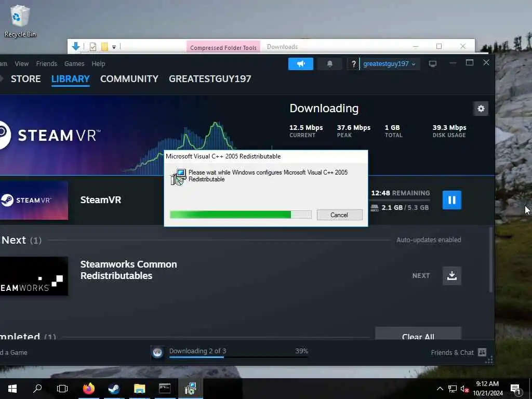The height and width of the screenshot is (399, 532).
Task: Switch to Big Picture mode monitor icon
Action: coord(433,64)
